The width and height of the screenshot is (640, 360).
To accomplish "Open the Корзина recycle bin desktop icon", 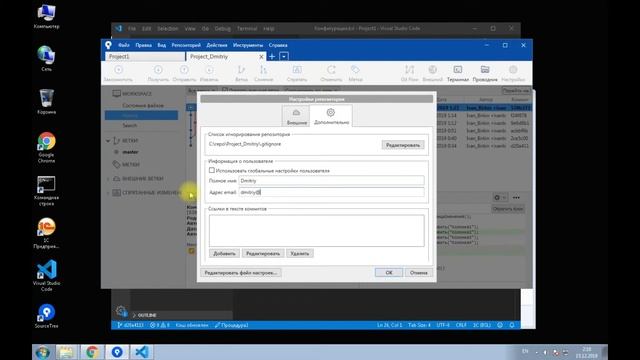I will (x=46, y=102).
